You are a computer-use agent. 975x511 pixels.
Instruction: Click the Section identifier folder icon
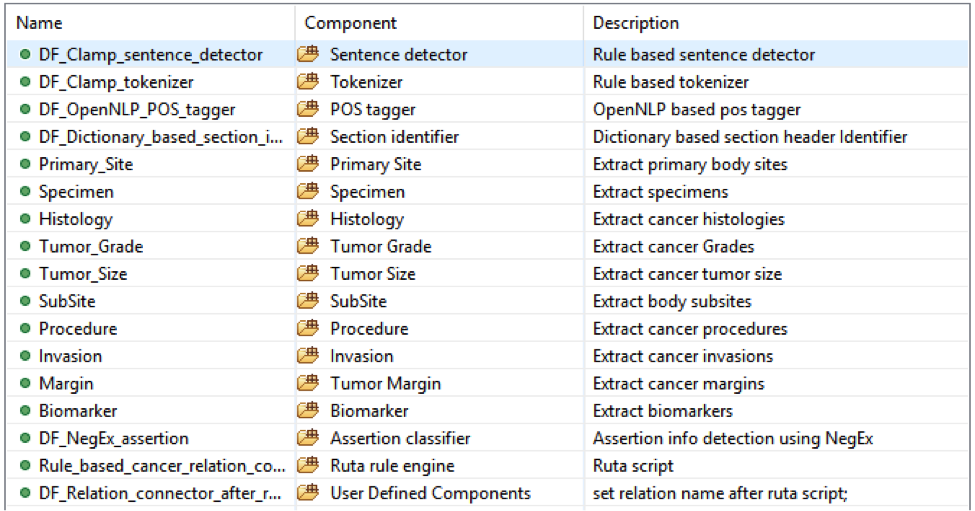(308, 137)
